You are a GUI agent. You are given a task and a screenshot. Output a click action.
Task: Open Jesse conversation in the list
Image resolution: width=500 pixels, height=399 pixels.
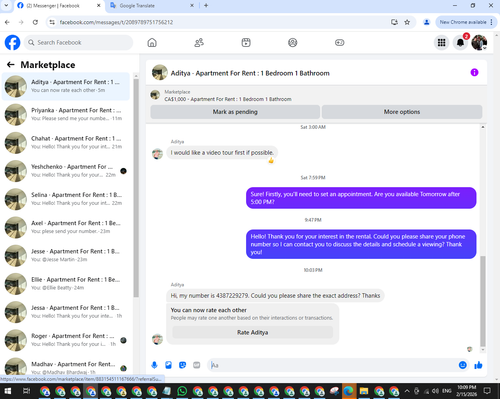[x=66, y=255]
